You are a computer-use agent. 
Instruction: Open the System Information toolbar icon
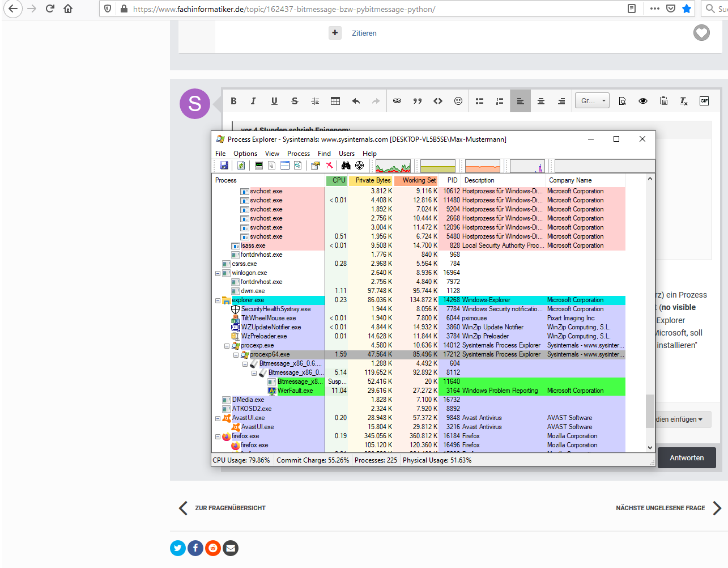click(259, 166)
